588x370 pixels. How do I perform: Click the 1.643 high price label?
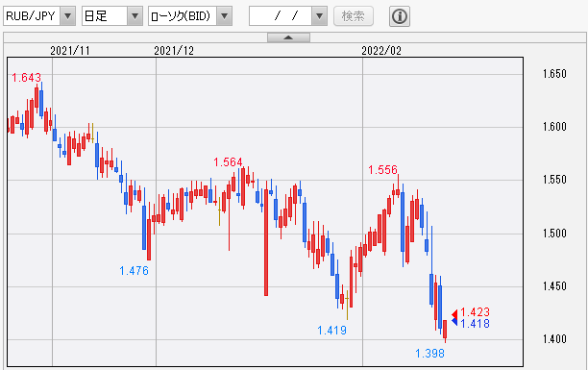26,78
